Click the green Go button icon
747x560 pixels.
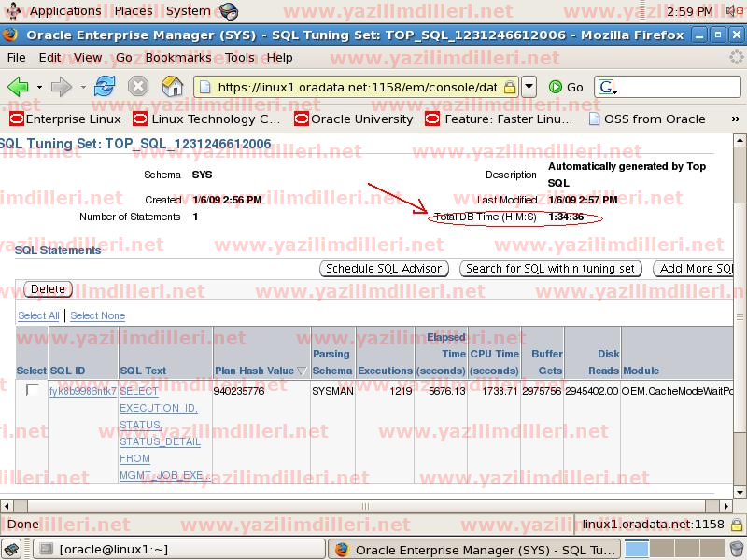tap(557, 87)
